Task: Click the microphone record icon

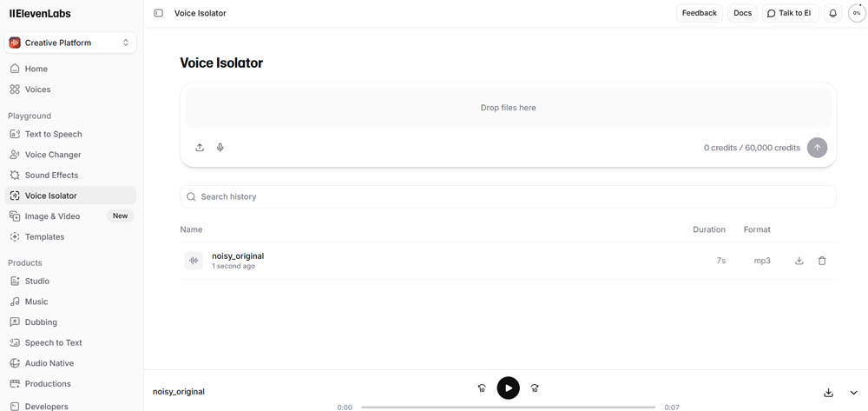Action: (220, 148)
